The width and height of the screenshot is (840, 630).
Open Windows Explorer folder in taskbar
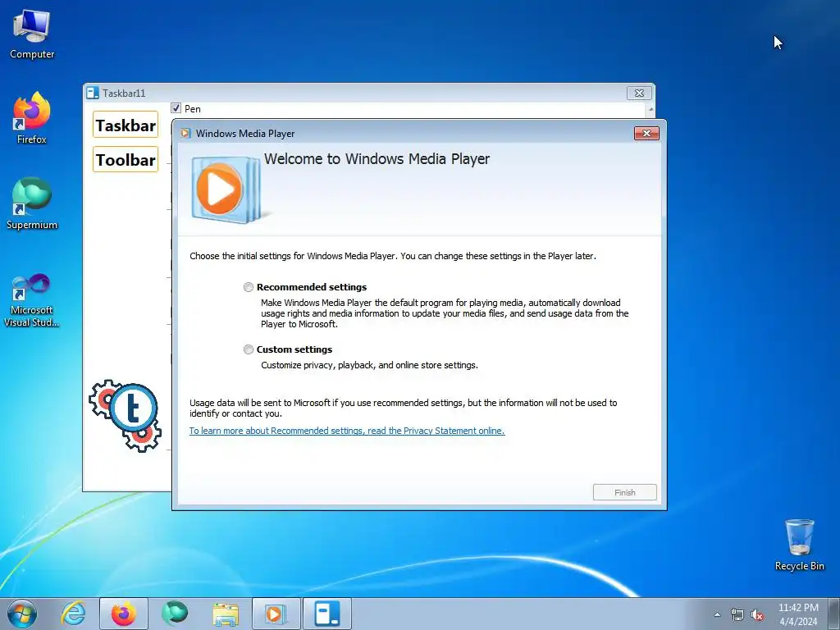click(226, 614)
